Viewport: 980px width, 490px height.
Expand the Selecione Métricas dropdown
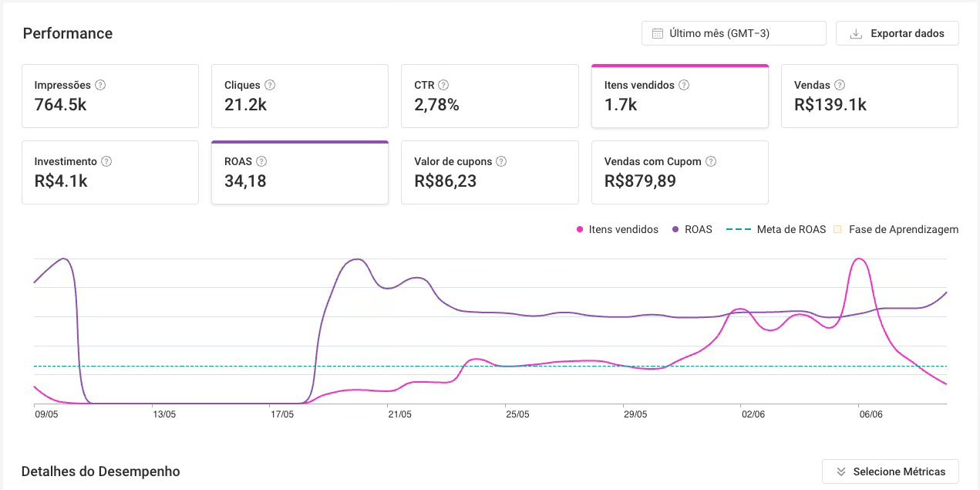(x=890, y=471)
